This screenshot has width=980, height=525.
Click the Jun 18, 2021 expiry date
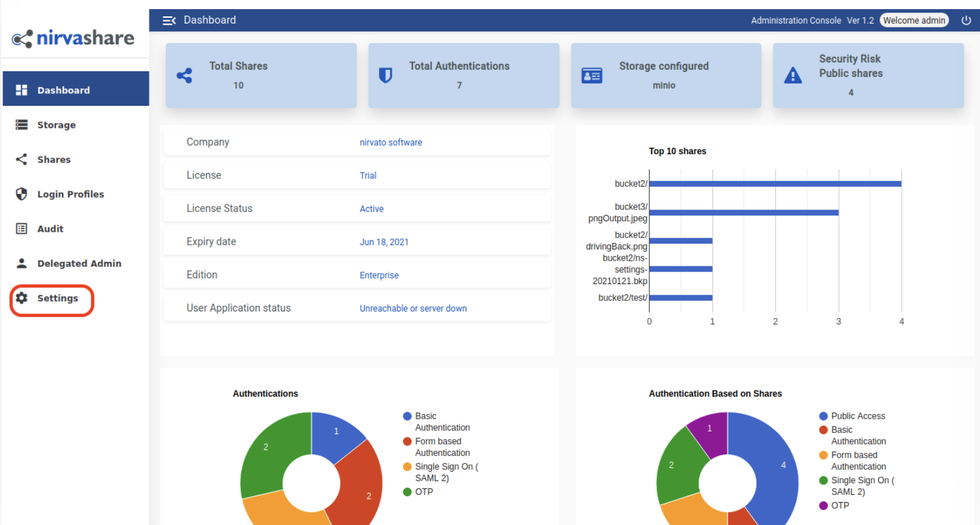(x=384, y=242)
